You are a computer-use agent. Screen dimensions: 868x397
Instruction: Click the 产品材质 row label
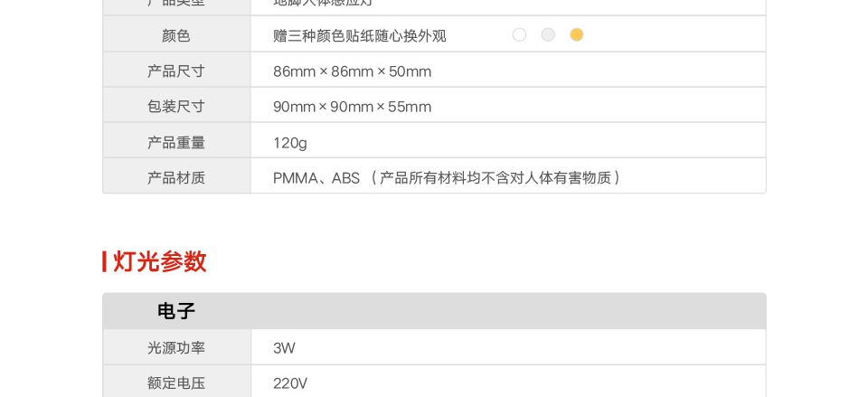click(x=176, y=177)
